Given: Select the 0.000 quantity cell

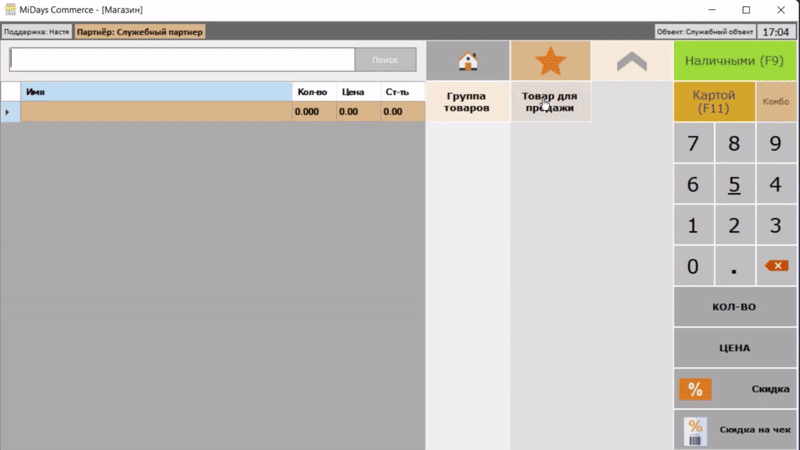Looking at the screenshot, I should 314,112.
